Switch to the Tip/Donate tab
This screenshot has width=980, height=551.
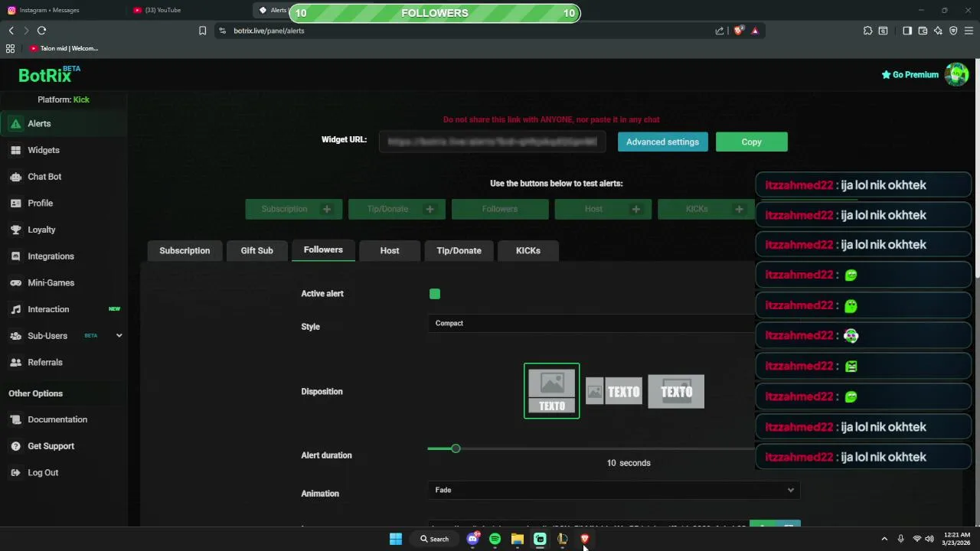[459, 250]
